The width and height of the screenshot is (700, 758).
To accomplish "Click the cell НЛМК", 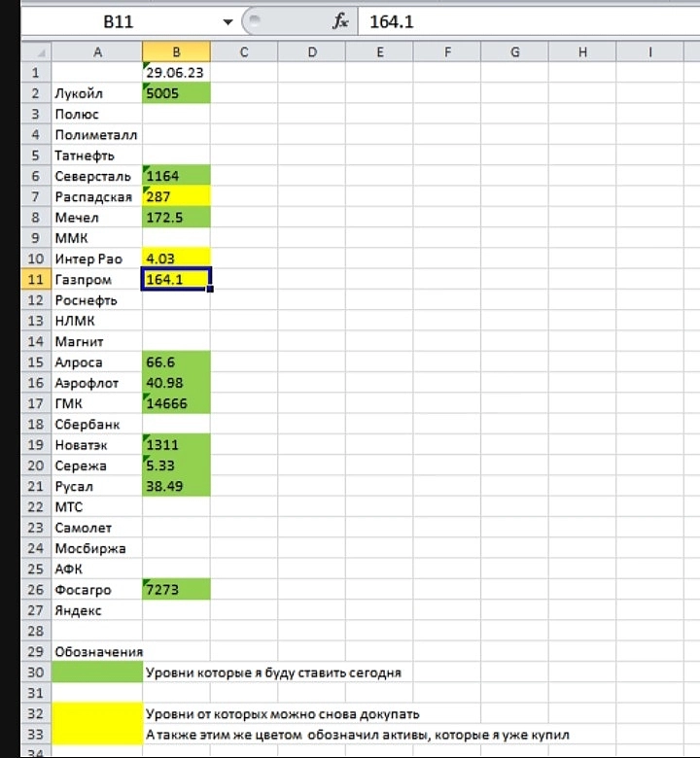I will [x=97, y=321].
